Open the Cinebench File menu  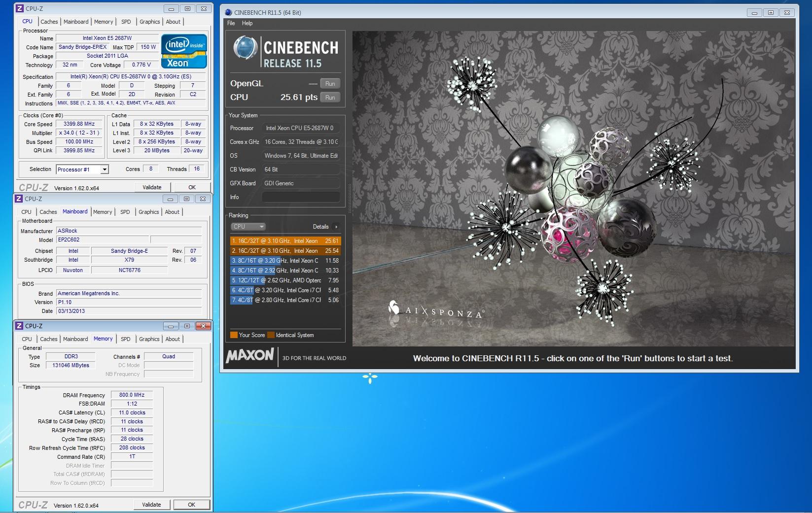pyautogui.click(x=231, y=23)
